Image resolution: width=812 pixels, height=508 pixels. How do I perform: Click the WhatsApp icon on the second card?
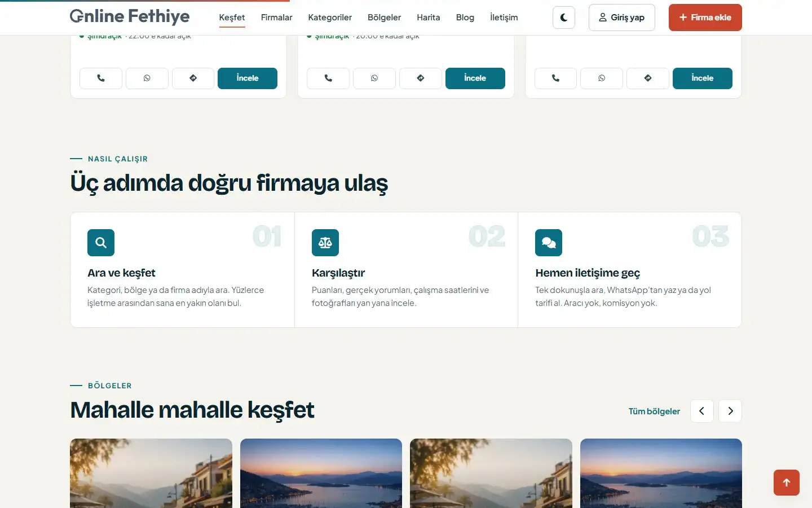374,78
